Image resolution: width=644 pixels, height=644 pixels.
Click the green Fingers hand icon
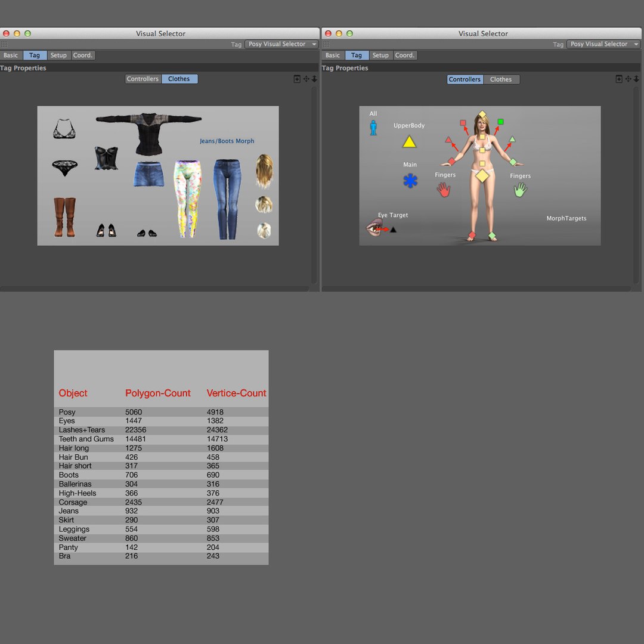(x=521, y=190)
